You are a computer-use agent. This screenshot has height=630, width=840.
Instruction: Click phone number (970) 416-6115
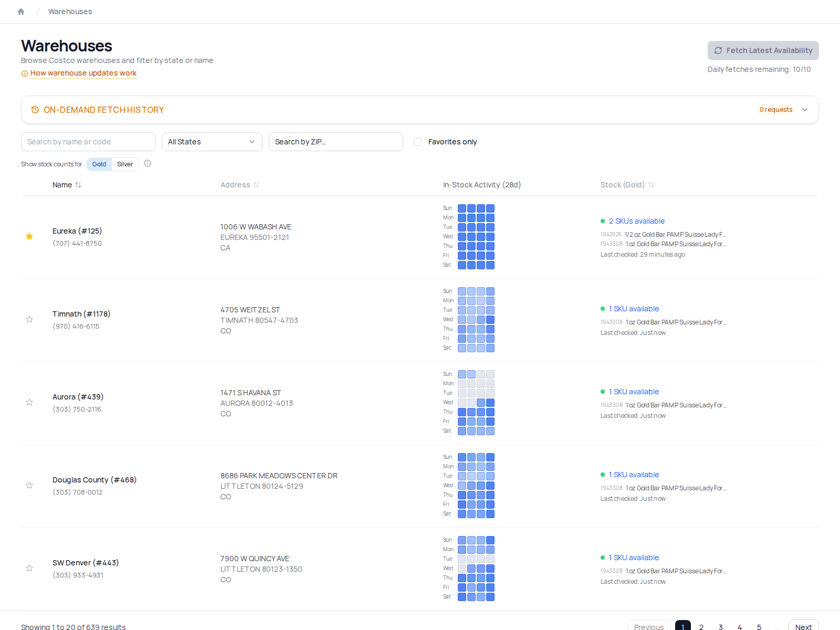tap(76, 327)
